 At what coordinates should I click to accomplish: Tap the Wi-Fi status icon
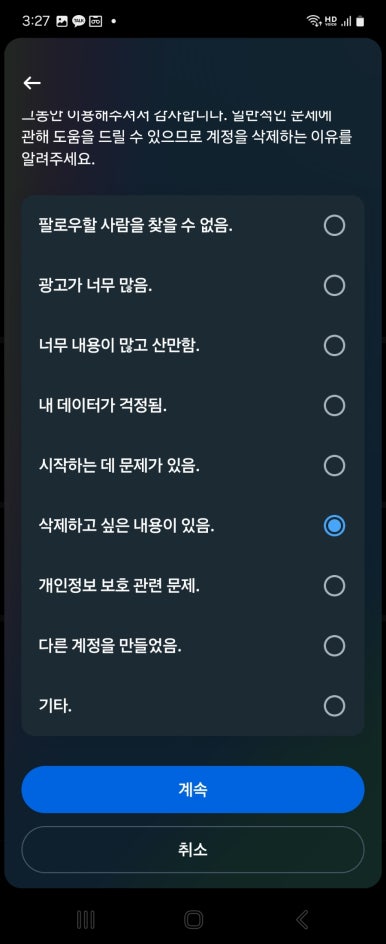[314, 21]
